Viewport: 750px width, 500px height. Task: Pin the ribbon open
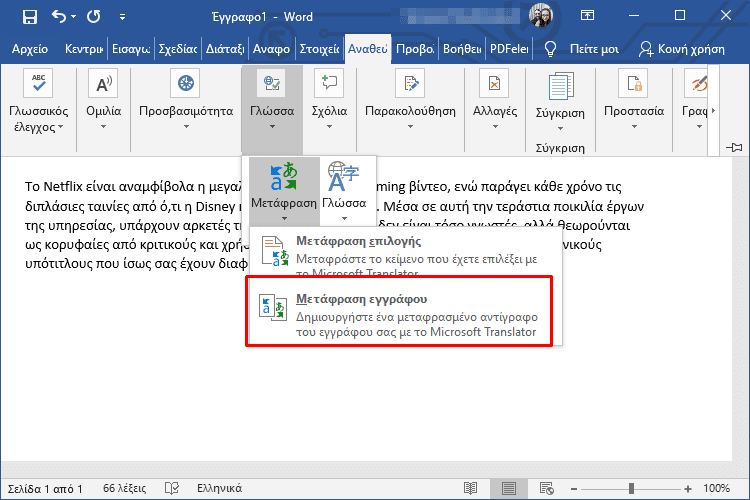[x=734, y=147]
